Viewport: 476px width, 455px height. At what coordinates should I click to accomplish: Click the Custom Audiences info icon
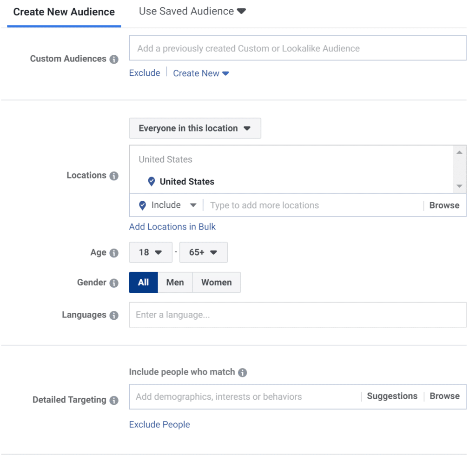point(114,59)
